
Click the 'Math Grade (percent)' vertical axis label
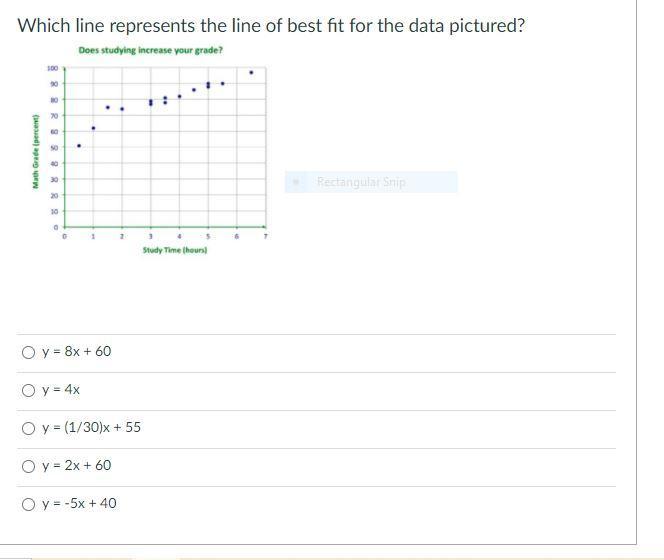tap(36, 152)
